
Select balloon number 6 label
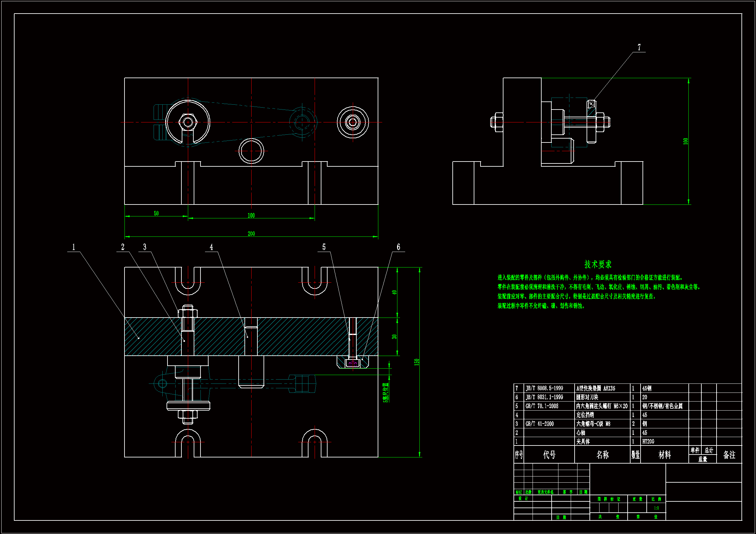coord(398,247)
